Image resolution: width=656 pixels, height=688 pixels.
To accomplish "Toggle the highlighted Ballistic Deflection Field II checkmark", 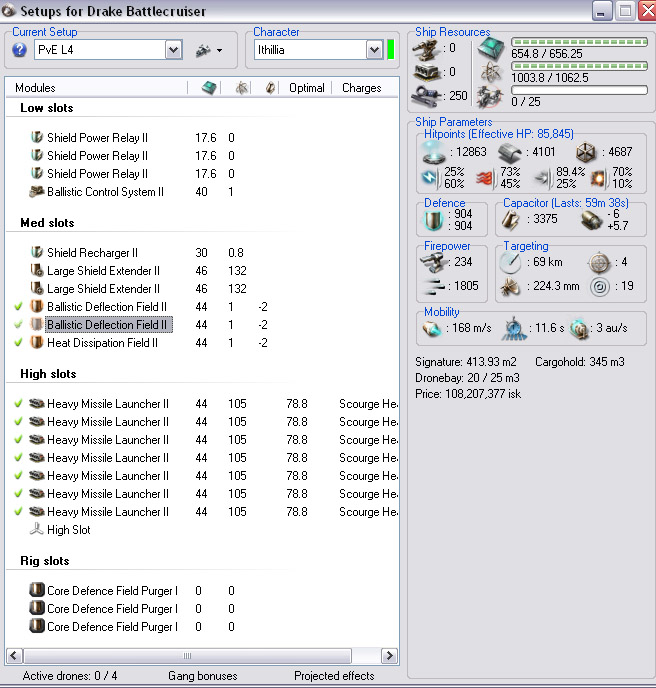I will tap(18, 324).
